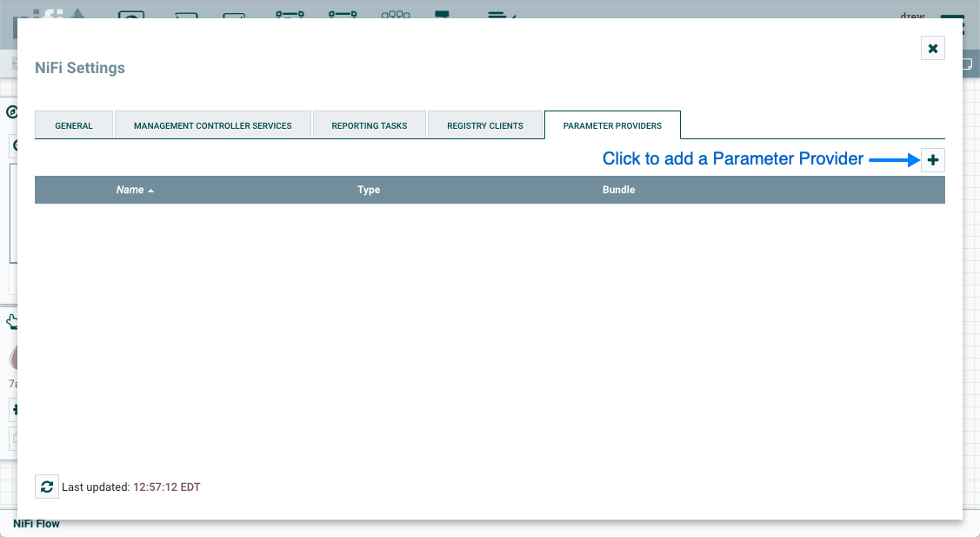This screenshot has width=980, height=537.
Task: Select the Output Port toolbar icon
Action: point(234,13)
